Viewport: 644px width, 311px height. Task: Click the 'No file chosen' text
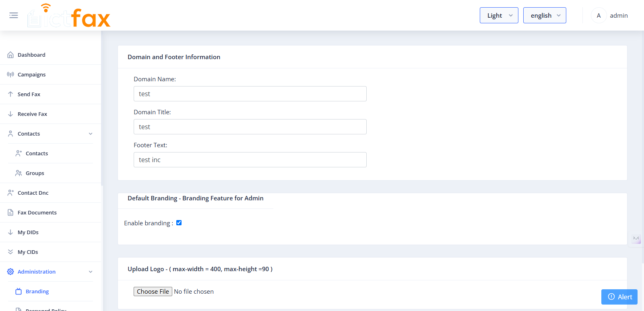pos(194,292)
